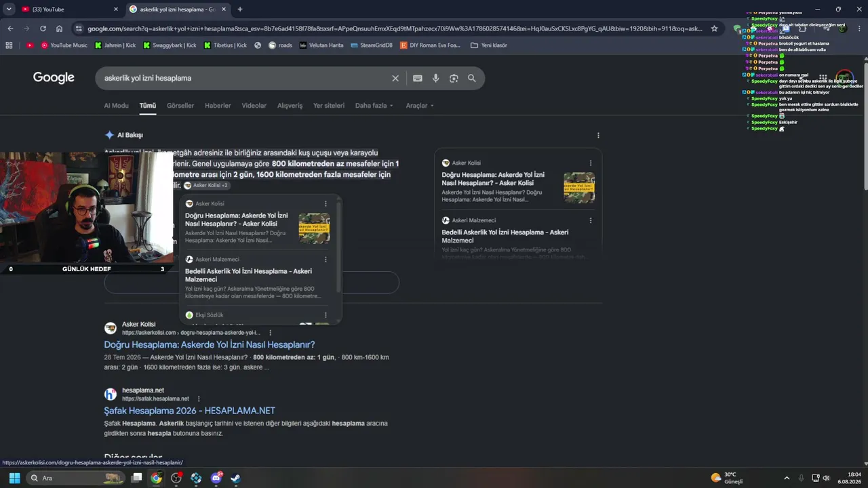Image resolution: width=868 pixels, height=488 pixels.
Task: Select the Videolar results tab
Action: click(254, 106)
